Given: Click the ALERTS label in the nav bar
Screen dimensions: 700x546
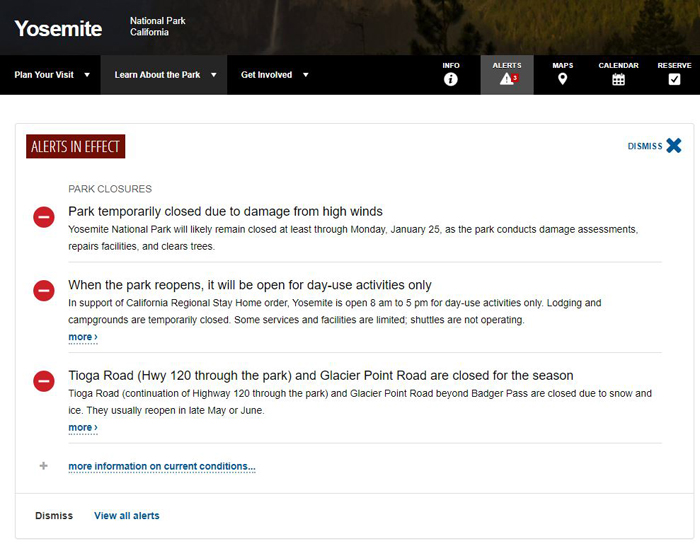Looking at the screenshot, I should 507,66.
